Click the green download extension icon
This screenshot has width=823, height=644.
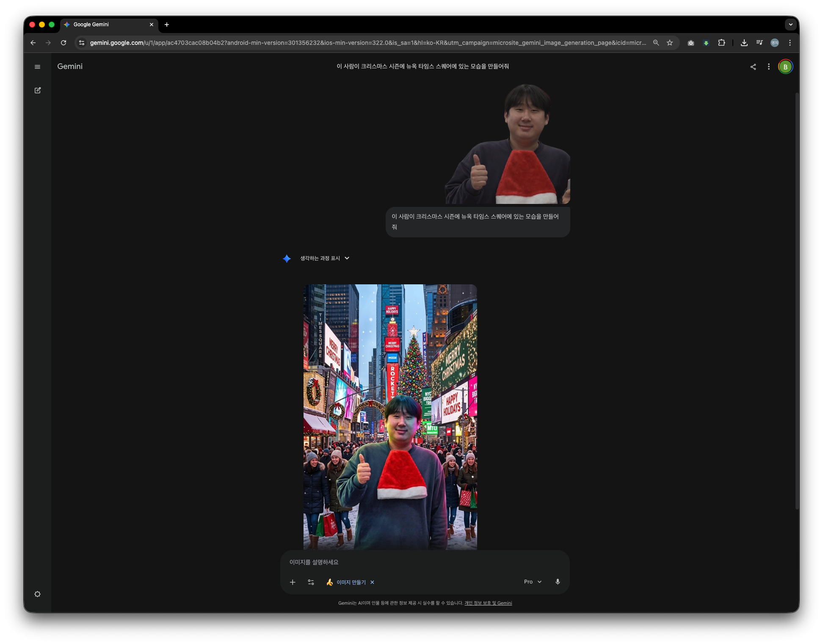[x=706, y=43]
